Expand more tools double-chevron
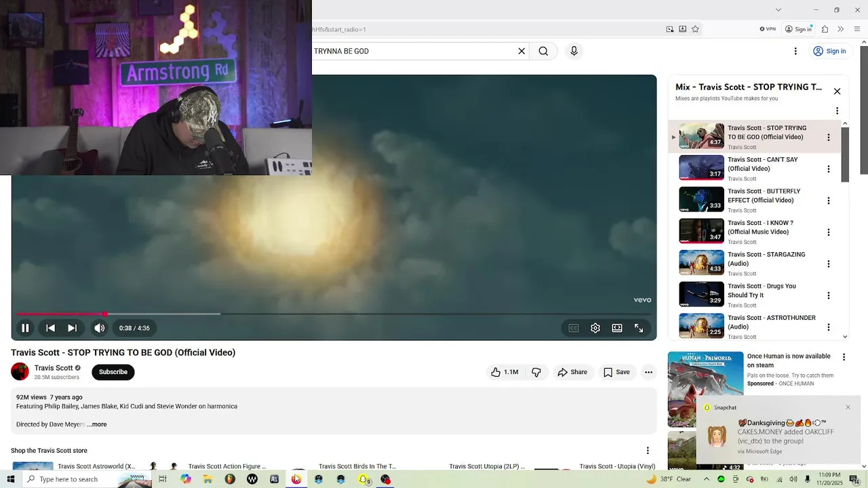This screenshot has width=868, height=488. [x=840, y=29]
